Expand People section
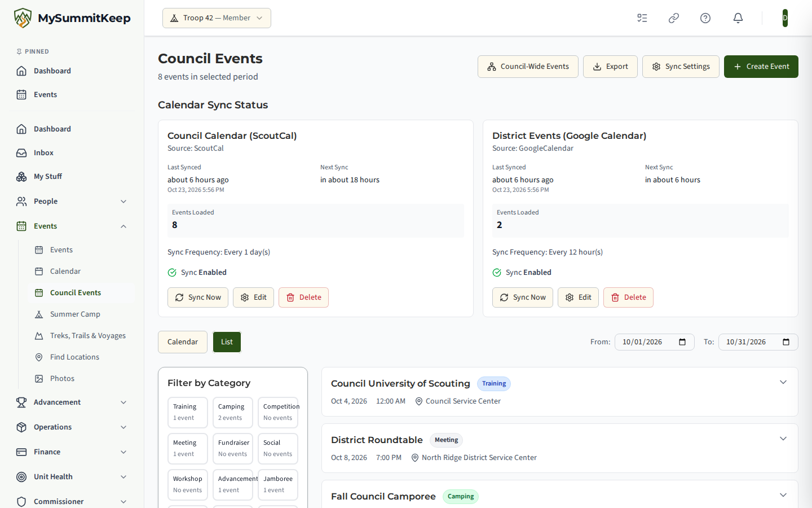The height and width of the screenshot is (508, 812). [72, 201]
